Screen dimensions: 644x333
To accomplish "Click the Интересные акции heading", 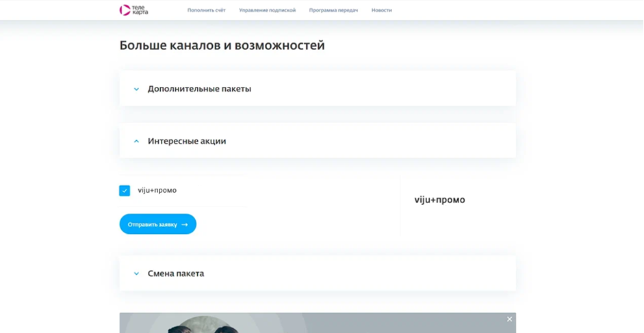I will pyautogui.click(x=187, y=141).
